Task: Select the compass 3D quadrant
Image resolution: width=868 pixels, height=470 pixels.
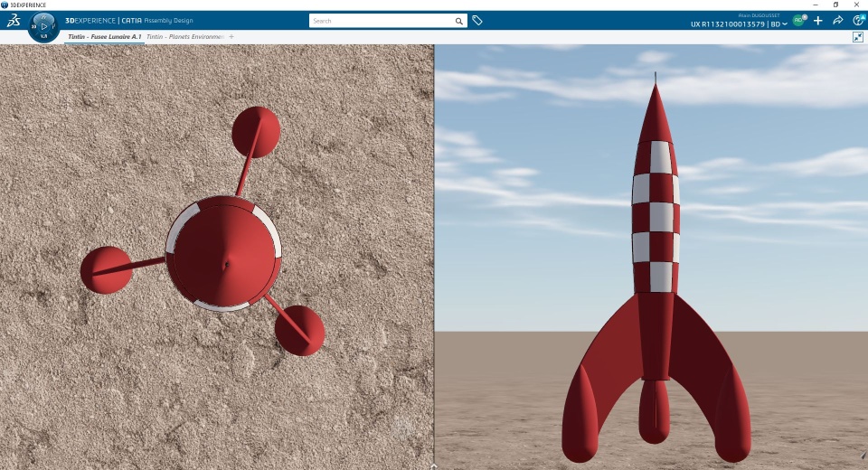Action: tap(33, 26)
